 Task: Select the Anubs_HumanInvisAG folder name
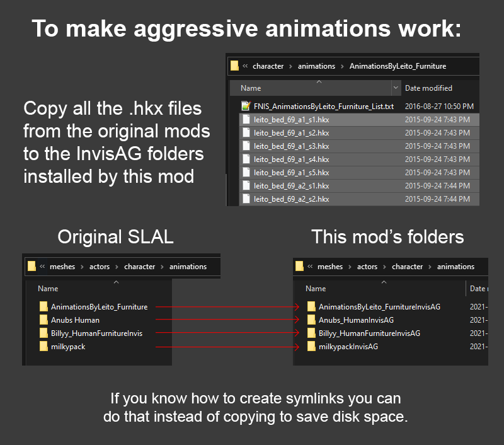coord(356,320)
